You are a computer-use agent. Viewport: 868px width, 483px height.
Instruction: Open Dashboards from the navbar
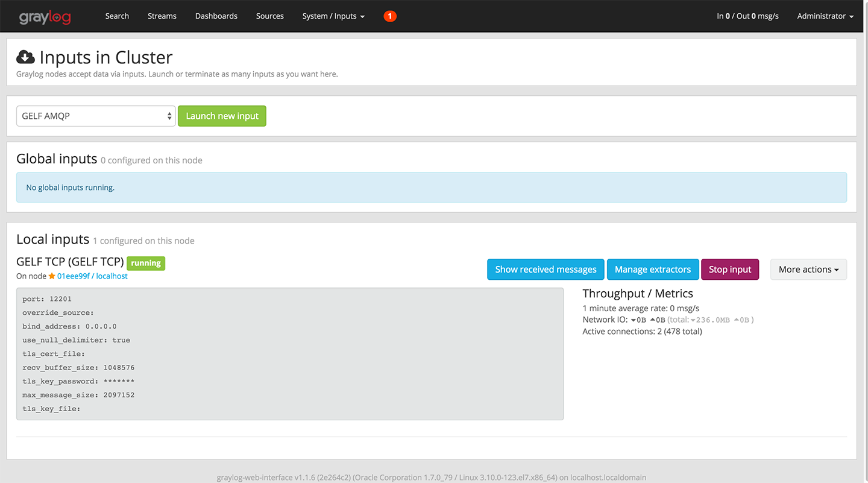[x=216, y=16]
